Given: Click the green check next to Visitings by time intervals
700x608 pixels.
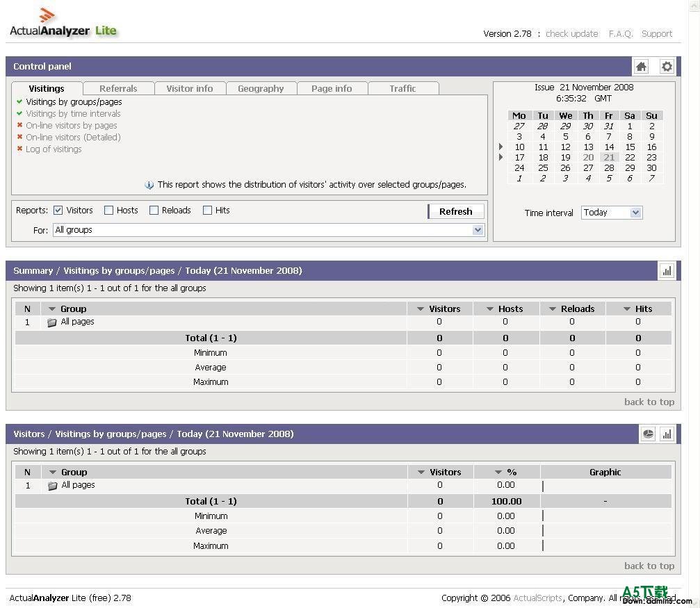Looking at the screenshot, I should 19,113.
